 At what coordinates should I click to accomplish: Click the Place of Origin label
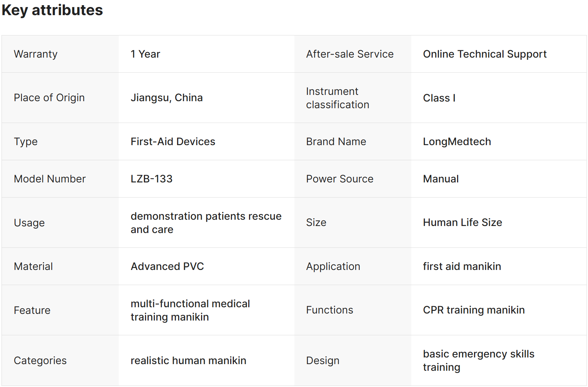(49, 98)
